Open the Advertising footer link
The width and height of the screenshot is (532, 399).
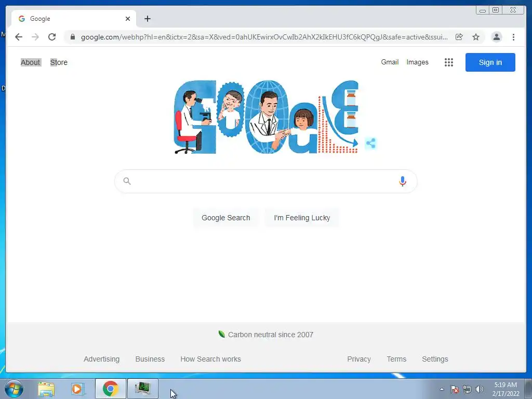pyautogui.click(x=101, y=359)
